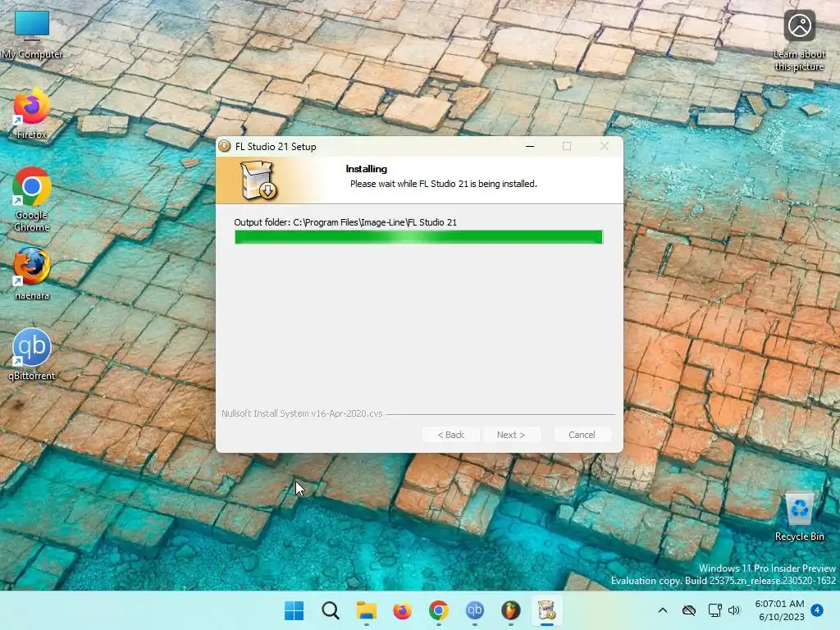Image resolution: width=840 pixels, height=630 pixels.
Task: Open the clock and date flyout
Action: [x=781, y=610]
